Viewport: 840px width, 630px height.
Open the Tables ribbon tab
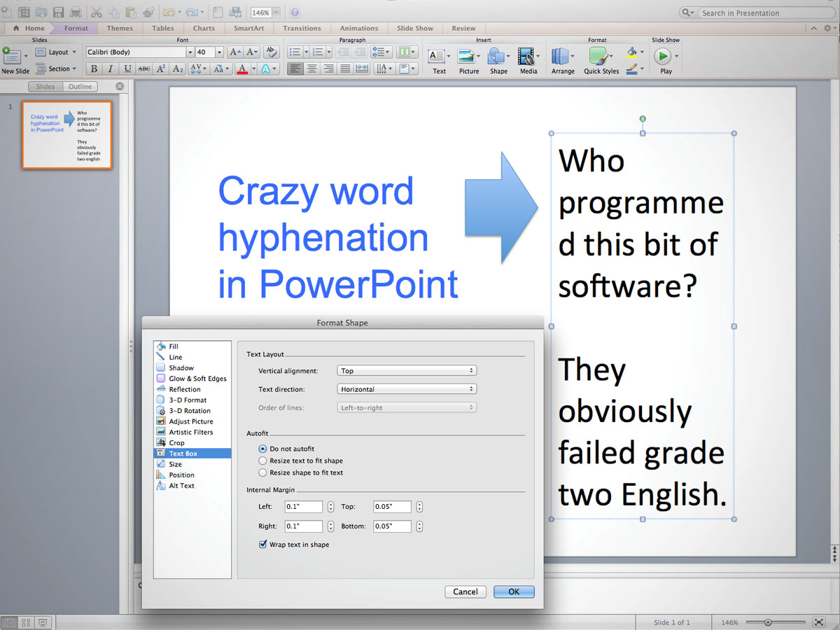[163, 29]
